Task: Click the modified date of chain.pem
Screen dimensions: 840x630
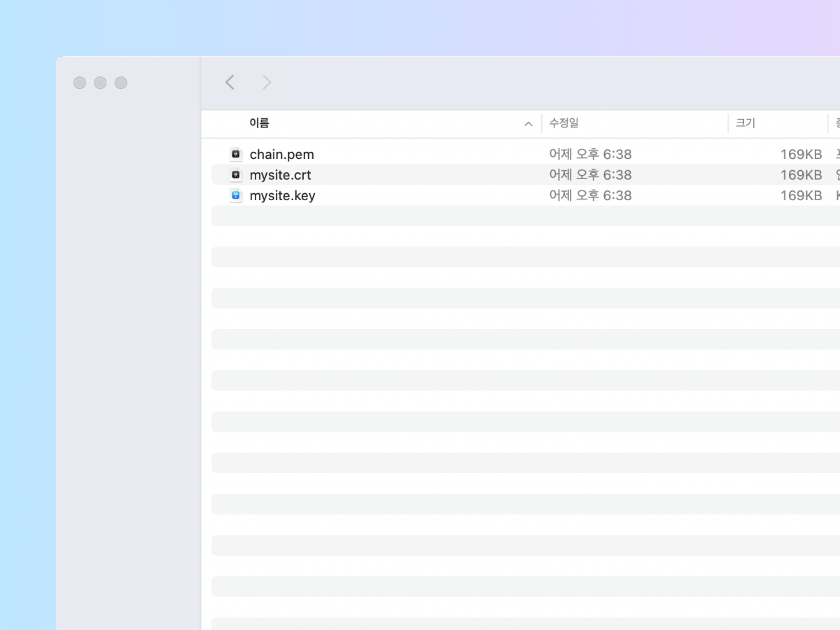Action: [x=590, y=154]
